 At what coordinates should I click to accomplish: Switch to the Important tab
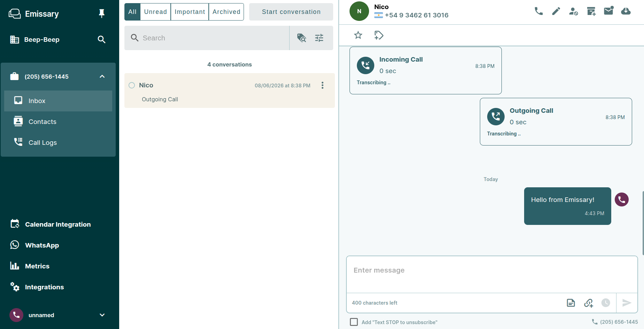(190, 12)
